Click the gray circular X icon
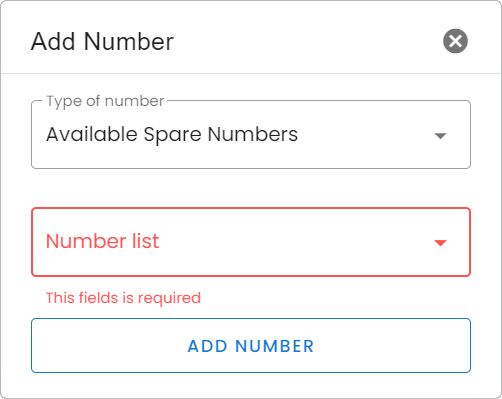 coord(455,41)
